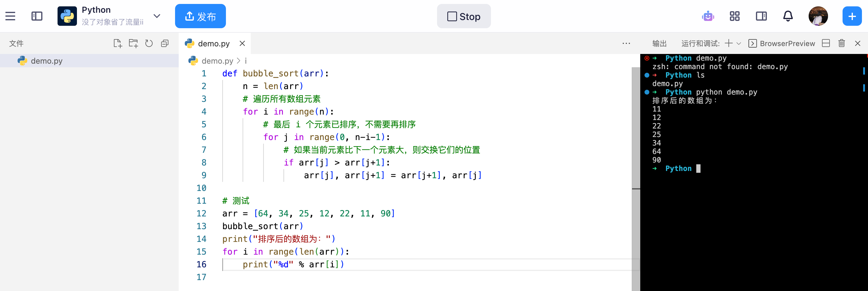Image resolution: width=868 pixels, height=291 pixels.
Task: Open the BrowserPreview tab
Action: pyautogui.click(x=782, y=43)
